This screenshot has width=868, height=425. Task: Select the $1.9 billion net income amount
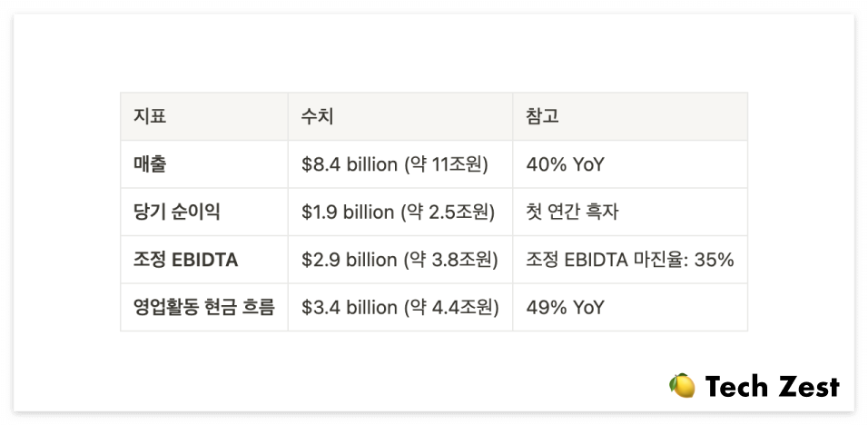pyautogui.click(x=350, y=212)
